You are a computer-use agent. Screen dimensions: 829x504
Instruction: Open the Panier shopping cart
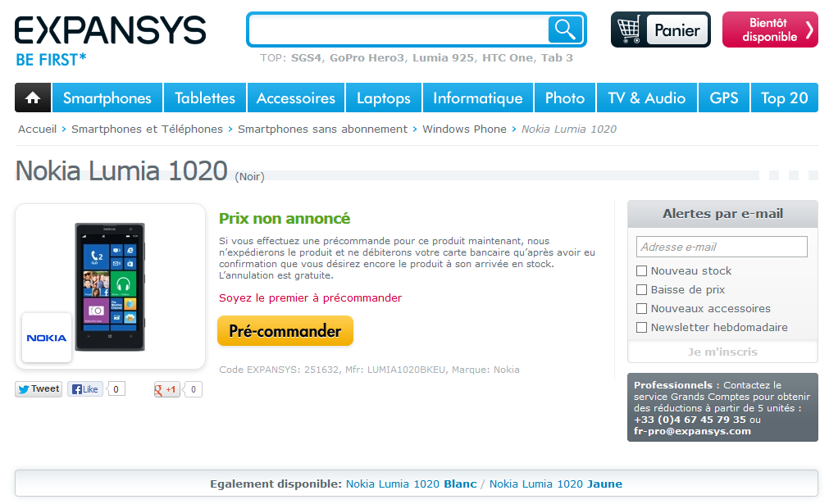coord(660,30)
